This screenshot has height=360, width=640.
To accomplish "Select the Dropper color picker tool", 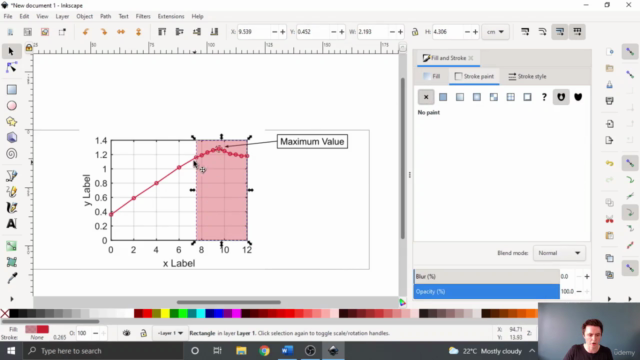I will 11,278.
